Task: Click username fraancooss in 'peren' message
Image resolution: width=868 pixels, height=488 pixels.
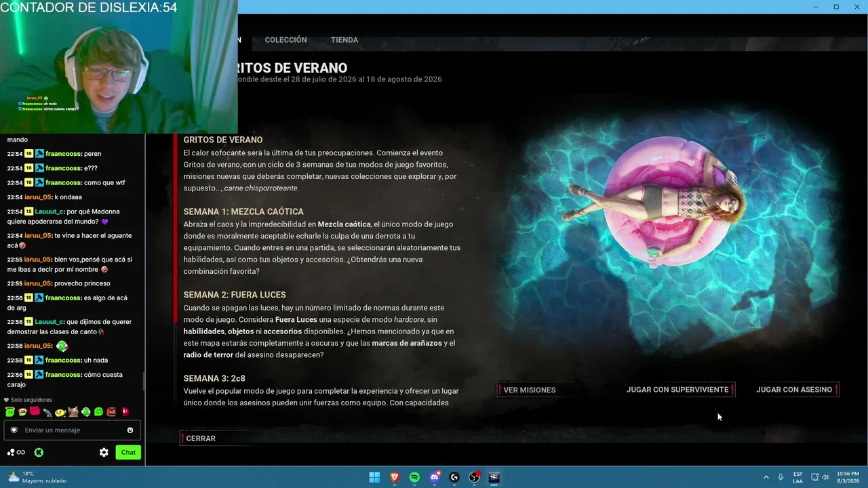Action: coord(63,154)
